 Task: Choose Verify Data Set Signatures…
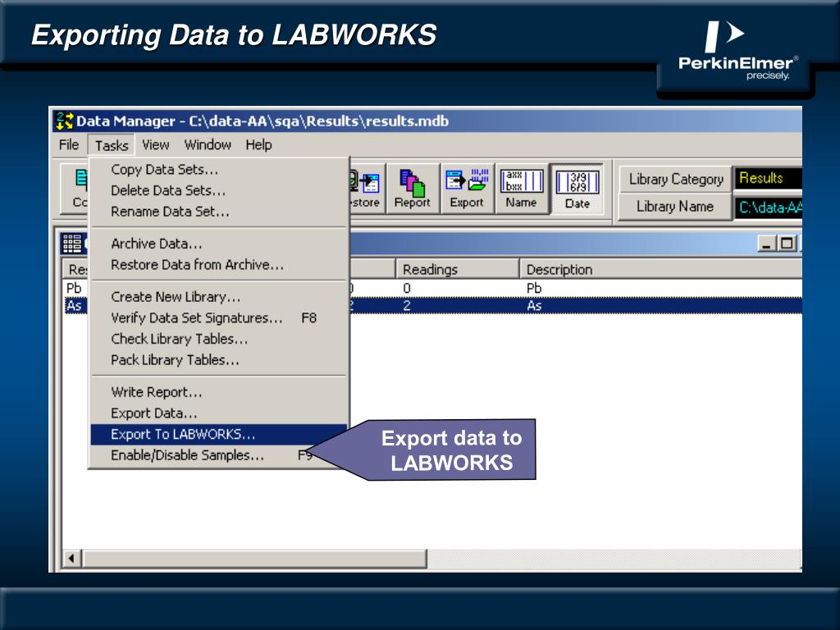(x=218, y=317)
